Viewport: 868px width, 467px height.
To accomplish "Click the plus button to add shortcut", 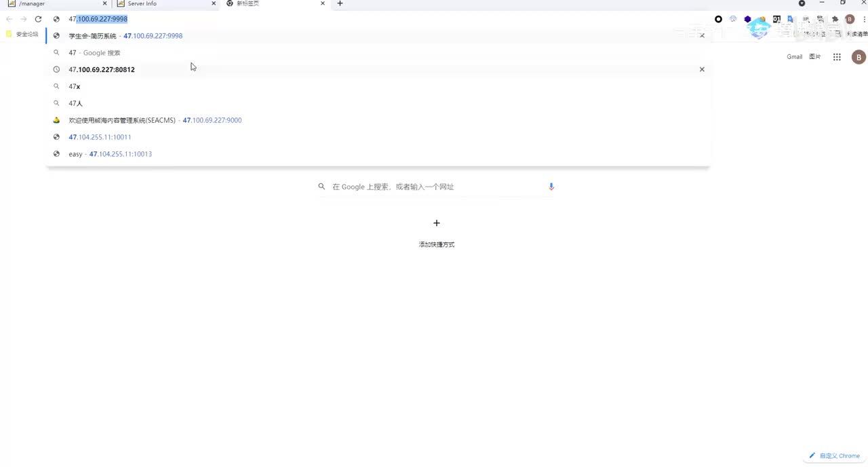I will tap(437, 223).
